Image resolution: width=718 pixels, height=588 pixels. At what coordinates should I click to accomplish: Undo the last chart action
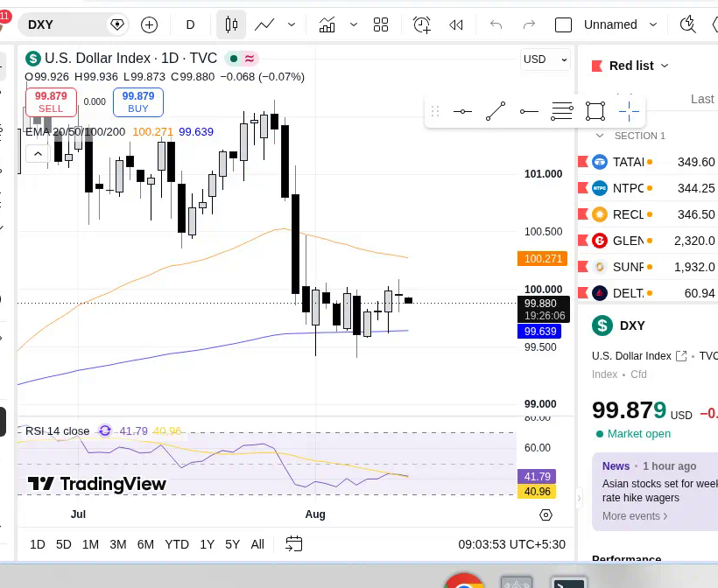pyautogui.click(x=496, y=24)
